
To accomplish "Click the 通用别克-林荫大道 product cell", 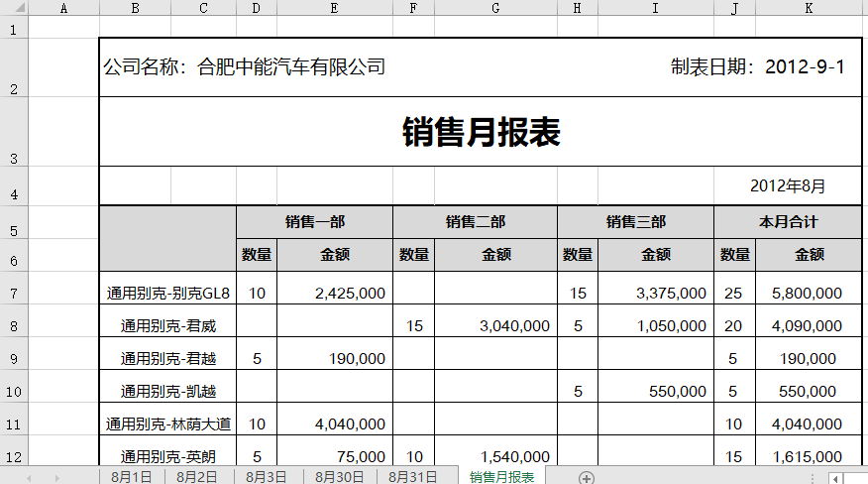I will [167, 424].
